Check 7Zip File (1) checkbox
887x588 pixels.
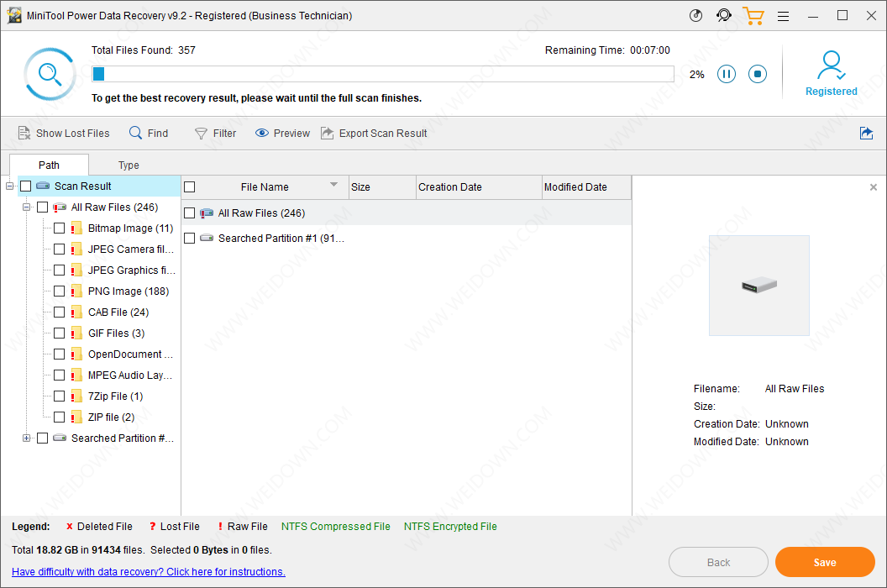click(60, 396)
